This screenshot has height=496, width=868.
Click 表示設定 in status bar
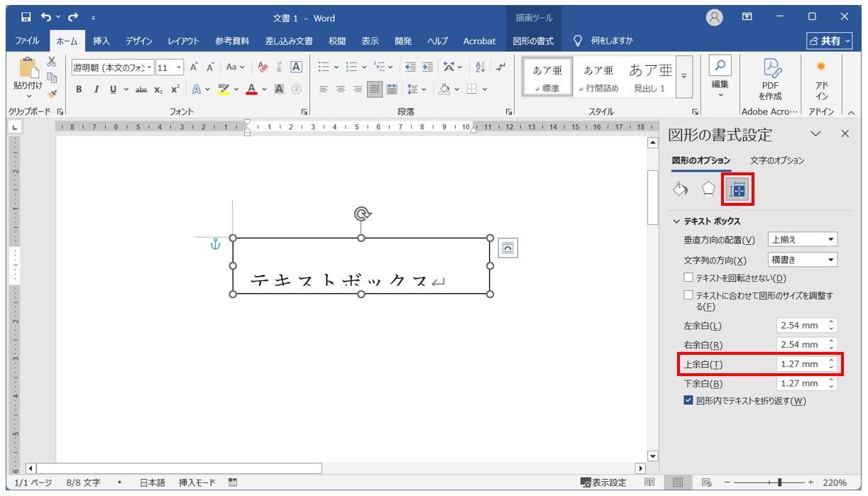[x=603, y=483]
